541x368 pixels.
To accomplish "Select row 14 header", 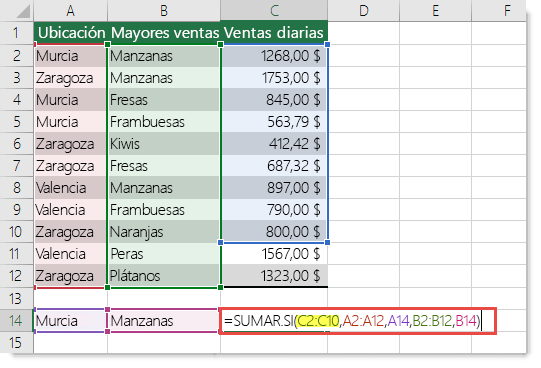I will pyautogui.click(x=17, y=320).
